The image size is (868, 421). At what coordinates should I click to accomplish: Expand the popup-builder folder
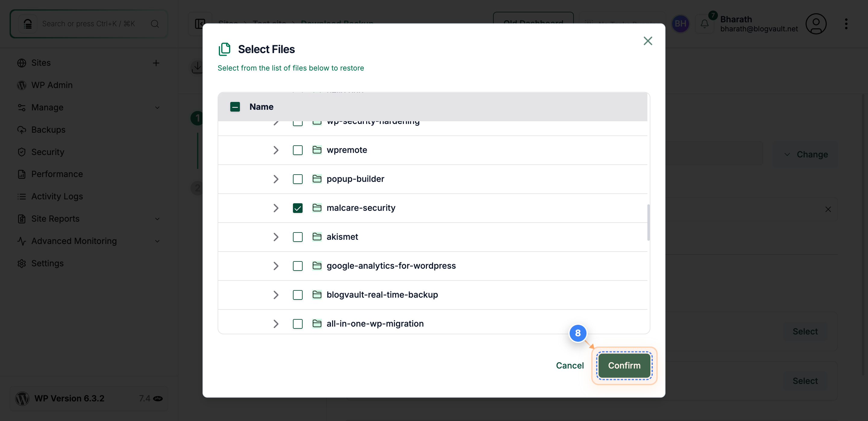coord(276,179)
